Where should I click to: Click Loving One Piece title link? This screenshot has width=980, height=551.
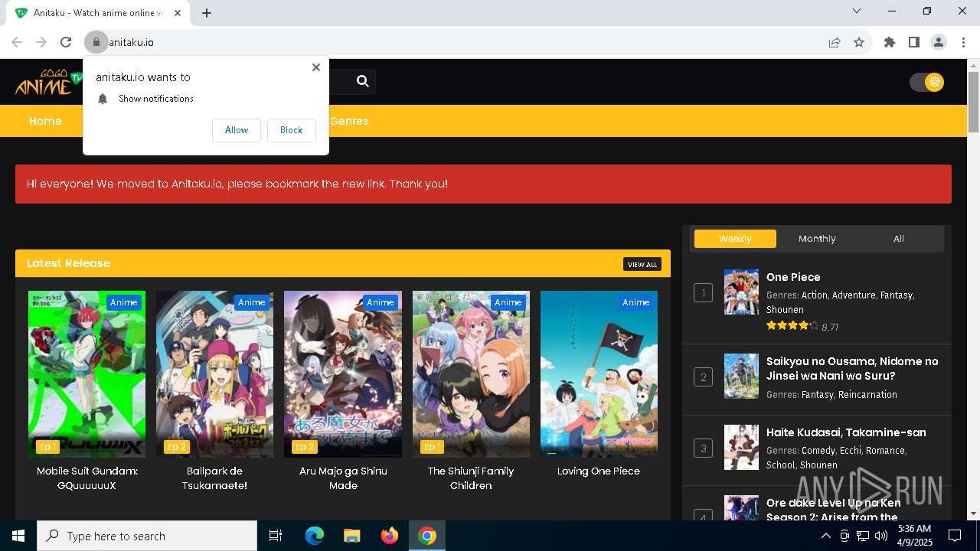point(599,471)
